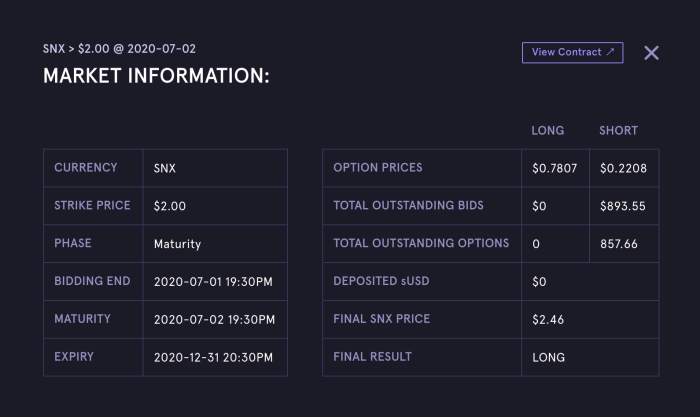Select the short outstanding bids $893.55
This screenshot has width=700, height=417.
click(x=623, y=206)
